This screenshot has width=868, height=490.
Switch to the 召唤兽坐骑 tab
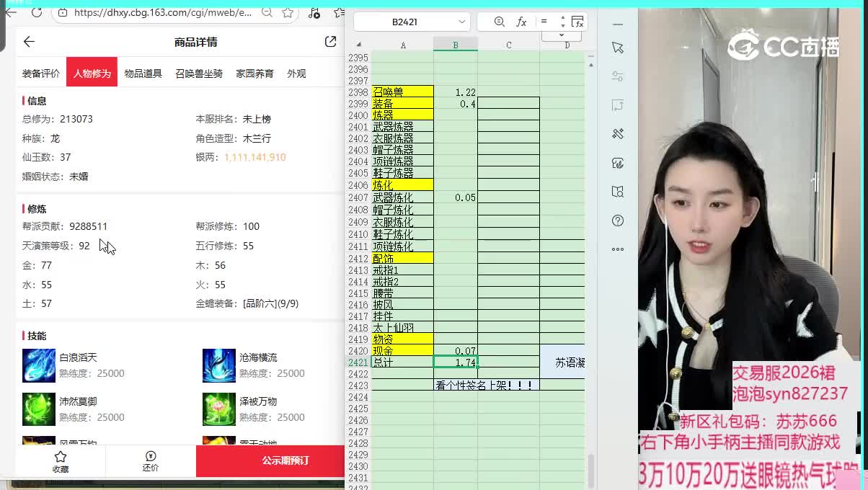pyautogui.click(x=199, y=73)
